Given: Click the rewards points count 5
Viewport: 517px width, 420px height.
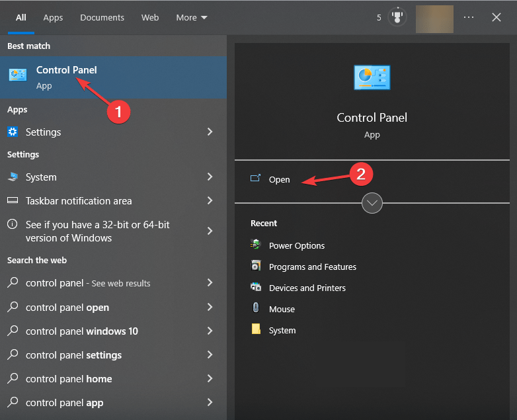Looking at the screenshot, I should pyautogui.click(x=379, y=17).
